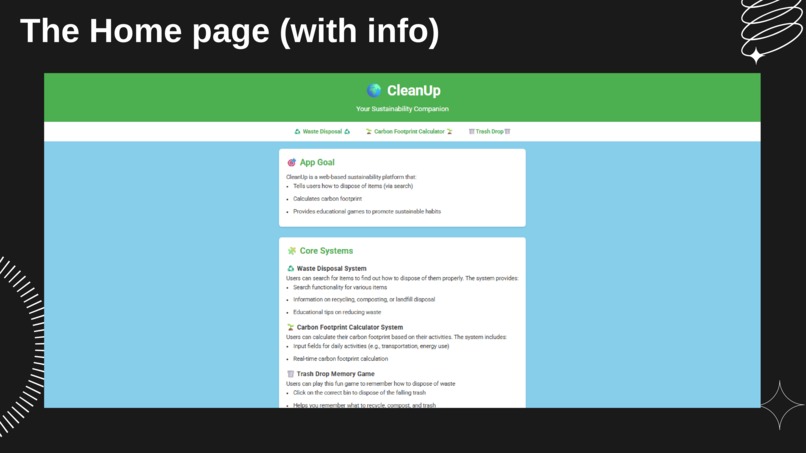Screen dimensions: 806x453
Task: Click 'Search functionality for various items' bullet
Action: pos(340,287)
